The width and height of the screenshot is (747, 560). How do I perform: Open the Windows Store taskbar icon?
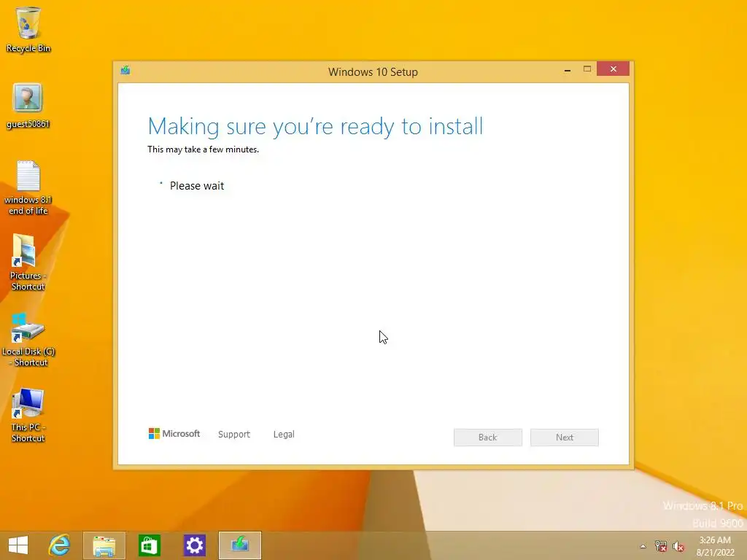149,545
